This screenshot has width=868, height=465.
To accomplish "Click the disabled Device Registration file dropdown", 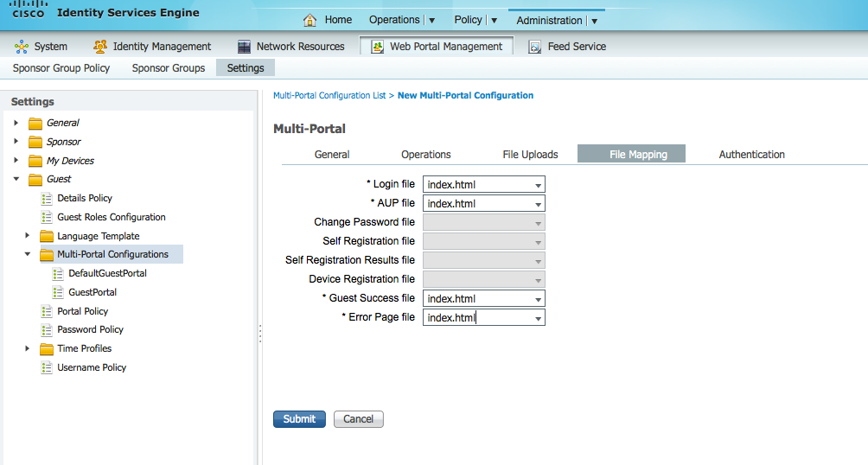I will pos(484,279).
